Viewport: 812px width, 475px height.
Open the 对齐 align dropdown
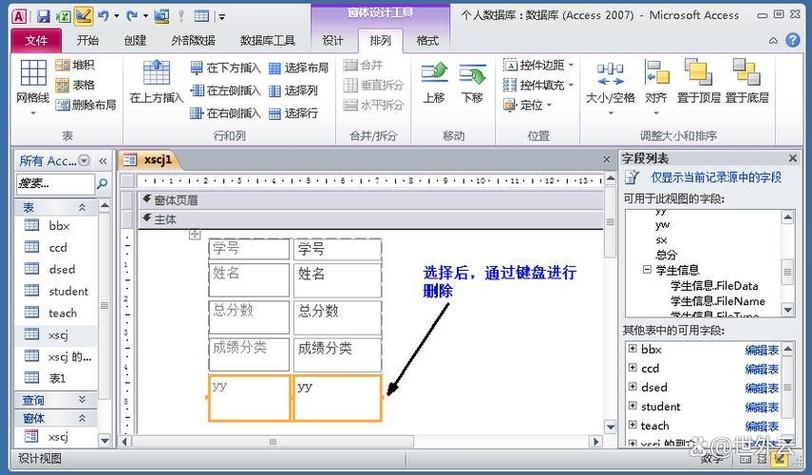click(656, 82)
